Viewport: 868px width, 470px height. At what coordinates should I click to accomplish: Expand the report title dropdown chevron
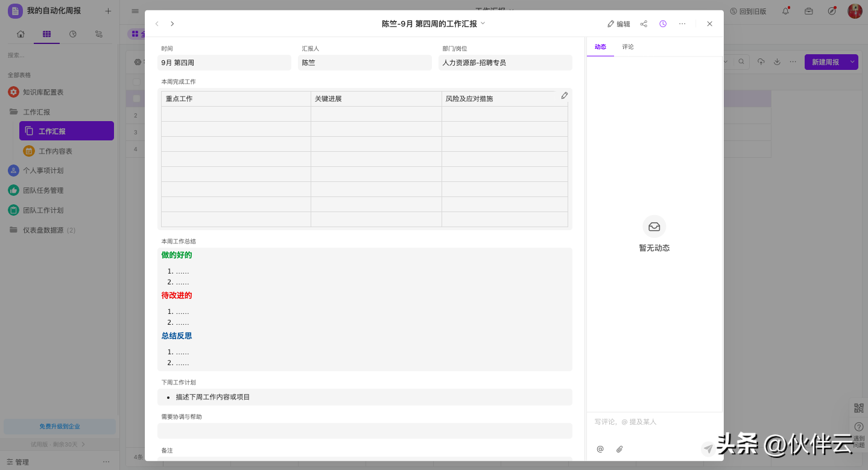(483, 23)
